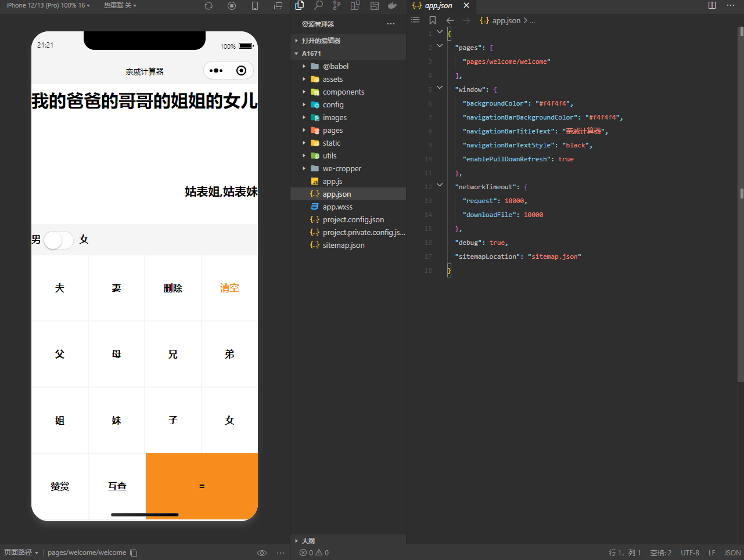
Task: Copy page path icon in bottom bar
Action: [x=134, y=553]
